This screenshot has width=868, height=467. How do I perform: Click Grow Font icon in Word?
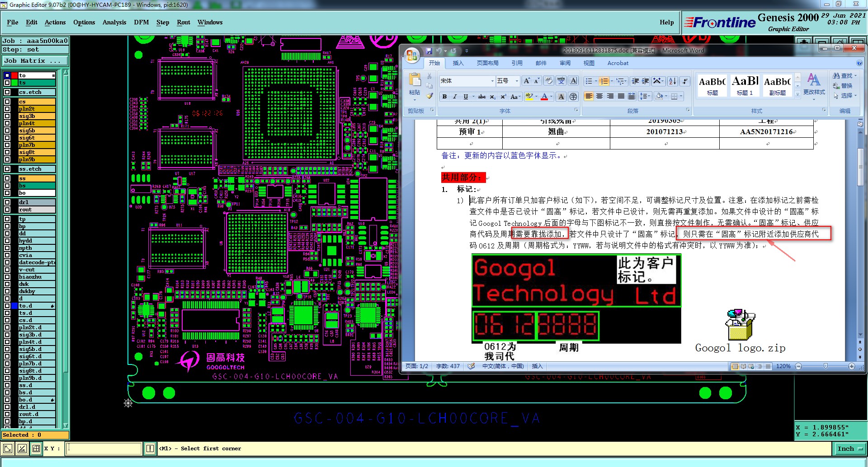coord(526,81)
